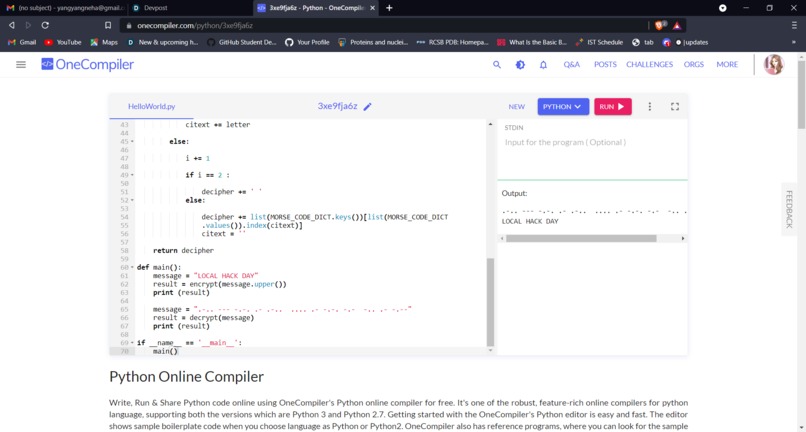Open the Brave shields icon
The width and height of the screenshot is (806, 432).
point(660,25)
